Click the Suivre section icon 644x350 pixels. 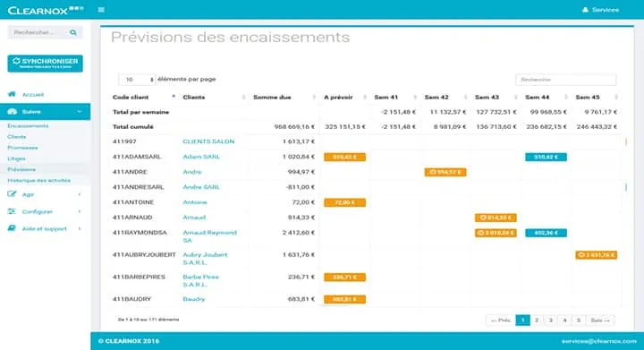coord(12,111)
